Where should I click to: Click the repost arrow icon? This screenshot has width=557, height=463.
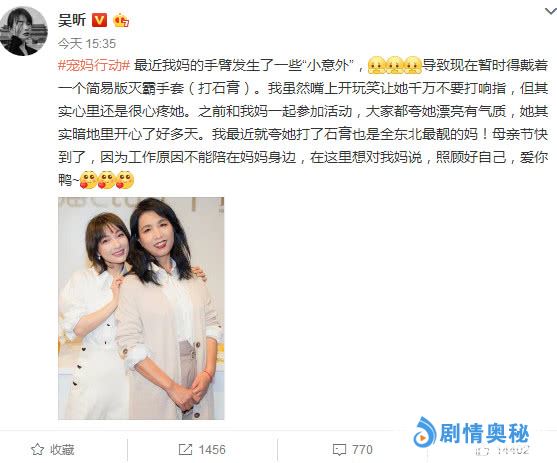pyautogui.click(x=185, y=450)
